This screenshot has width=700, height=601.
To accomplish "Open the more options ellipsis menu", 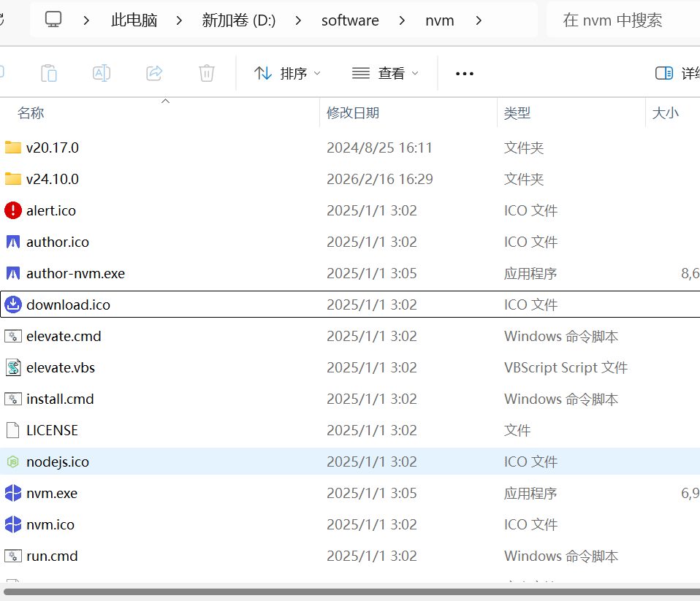I will 464,74.
